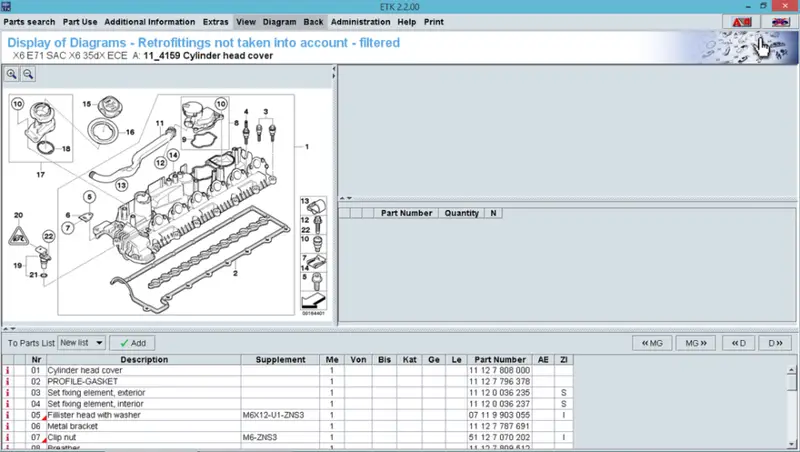800x452 pixels.
Task: Open info icon for Set fixing element, exterior
Action: pos(7,393)
